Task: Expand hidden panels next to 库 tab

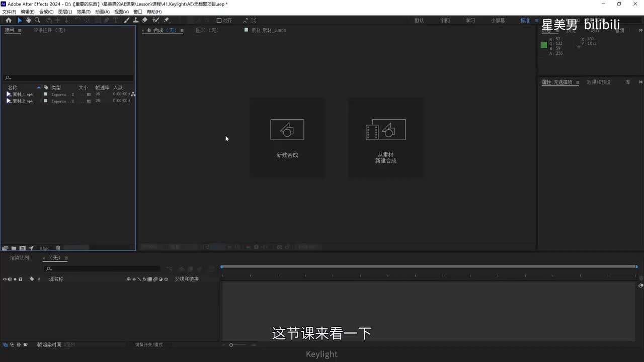Action: click(640, 82)
